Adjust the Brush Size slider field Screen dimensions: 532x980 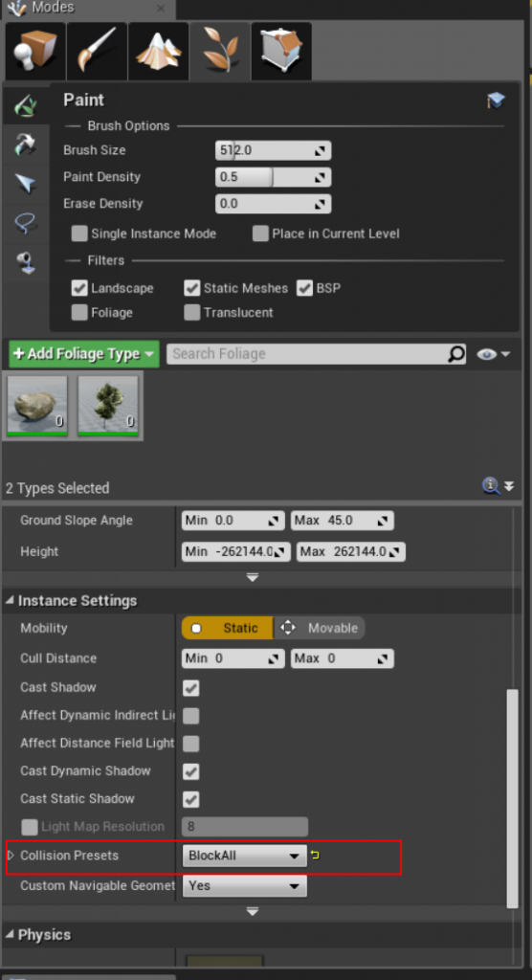click(x=274, y=150)
